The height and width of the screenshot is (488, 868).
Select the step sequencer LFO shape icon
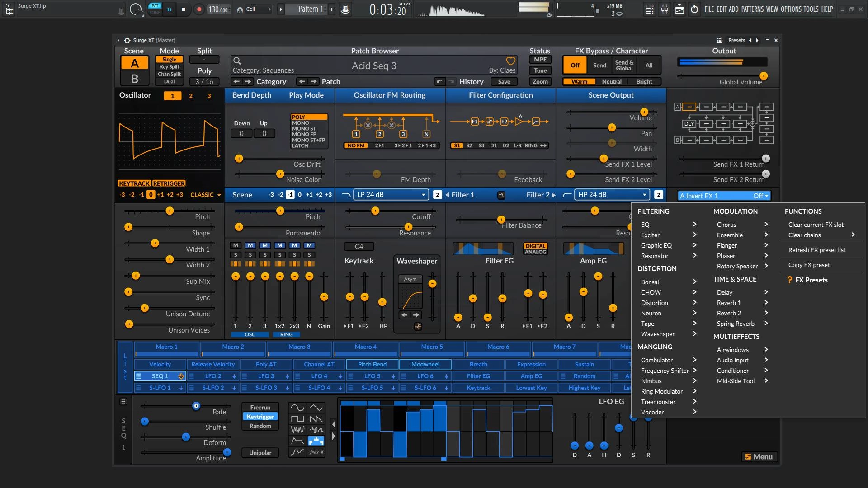tap(316, 441)
